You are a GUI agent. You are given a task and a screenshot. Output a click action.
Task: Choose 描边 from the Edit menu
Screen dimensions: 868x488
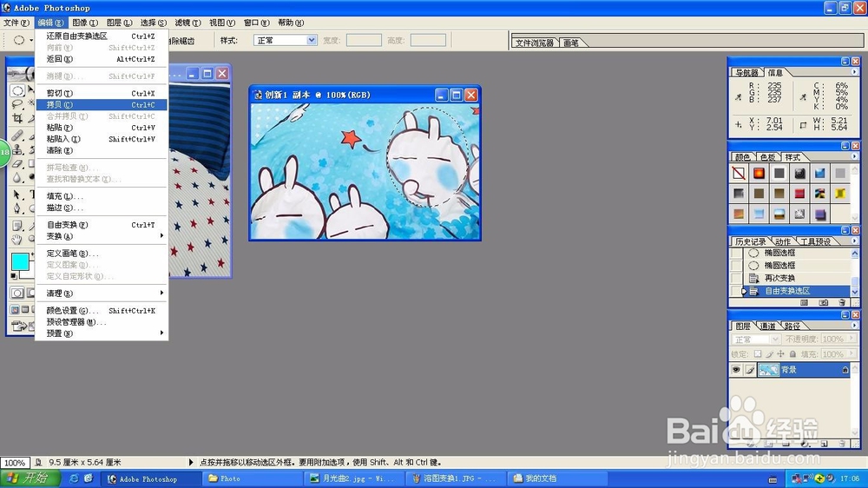(x=101, y=208)
